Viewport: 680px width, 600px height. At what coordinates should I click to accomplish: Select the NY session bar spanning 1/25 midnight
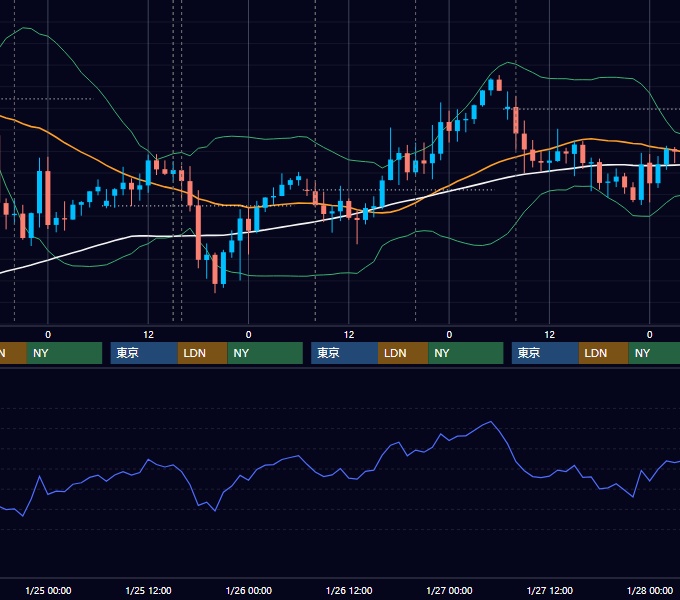[x=64, y=353]
